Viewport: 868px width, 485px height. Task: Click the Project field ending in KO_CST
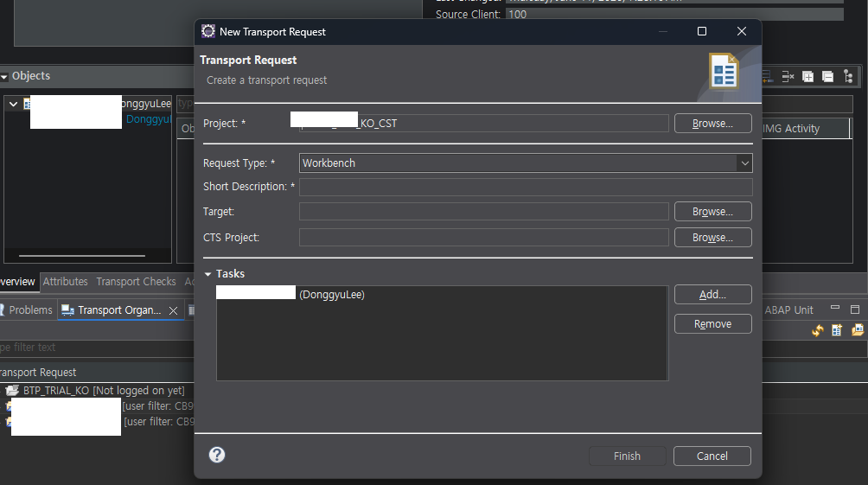point(484,124)
